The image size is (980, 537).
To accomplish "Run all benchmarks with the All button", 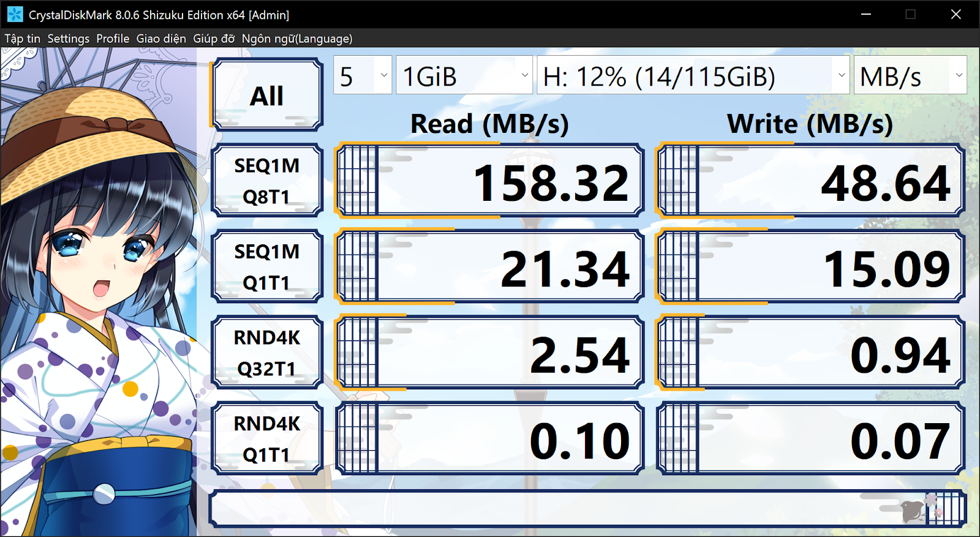I will tap(267, 95).
